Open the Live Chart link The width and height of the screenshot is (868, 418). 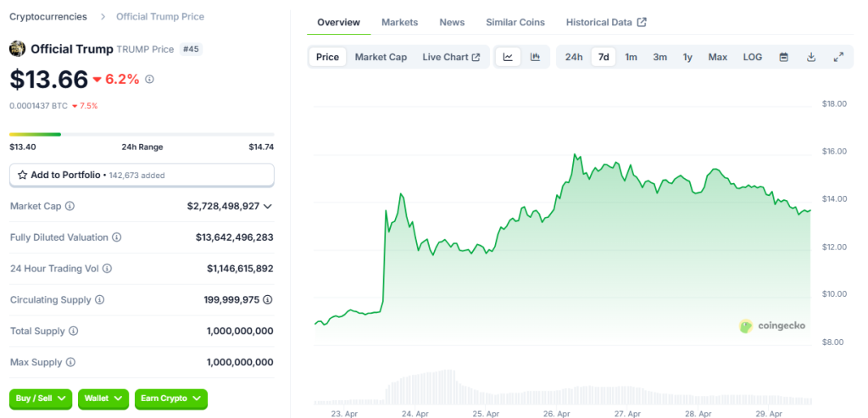coord(451,57)
